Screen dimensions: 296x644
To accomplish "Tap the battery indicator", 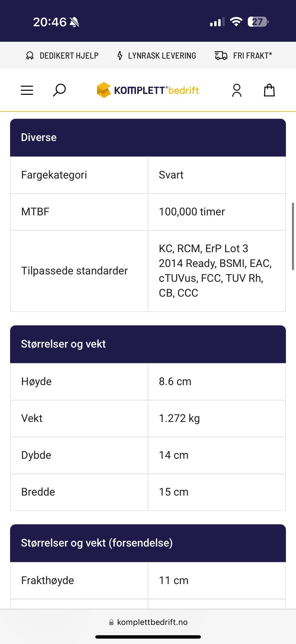I will click(x=258, y=22).
